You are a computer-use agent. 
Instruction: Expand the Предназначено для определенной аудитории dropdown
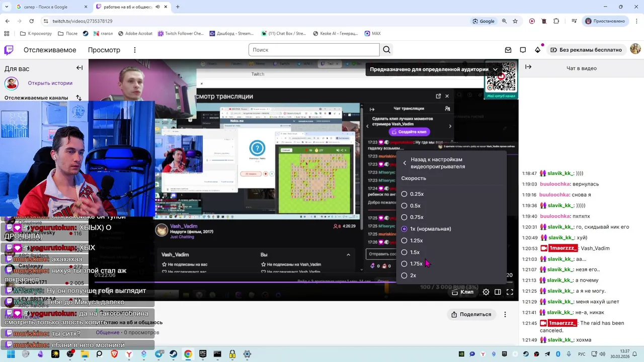pyautogui.click(x=434, y=69)
